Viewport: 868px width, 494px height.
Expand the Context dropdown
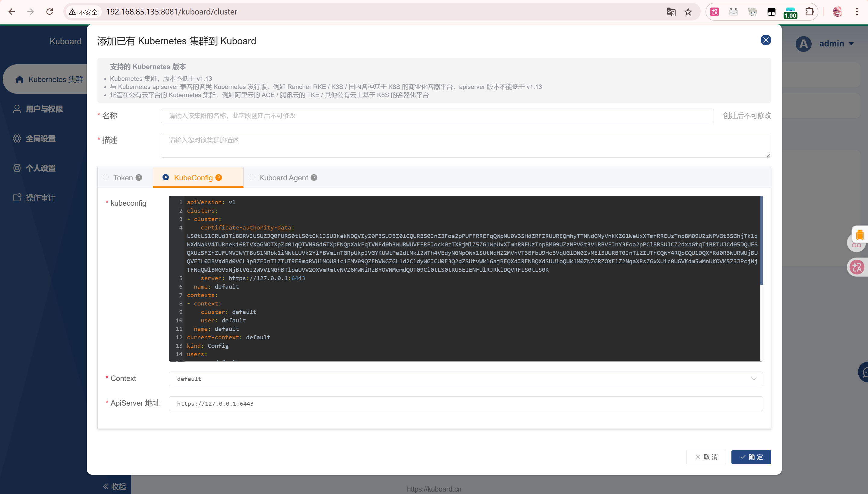point(753,379)
